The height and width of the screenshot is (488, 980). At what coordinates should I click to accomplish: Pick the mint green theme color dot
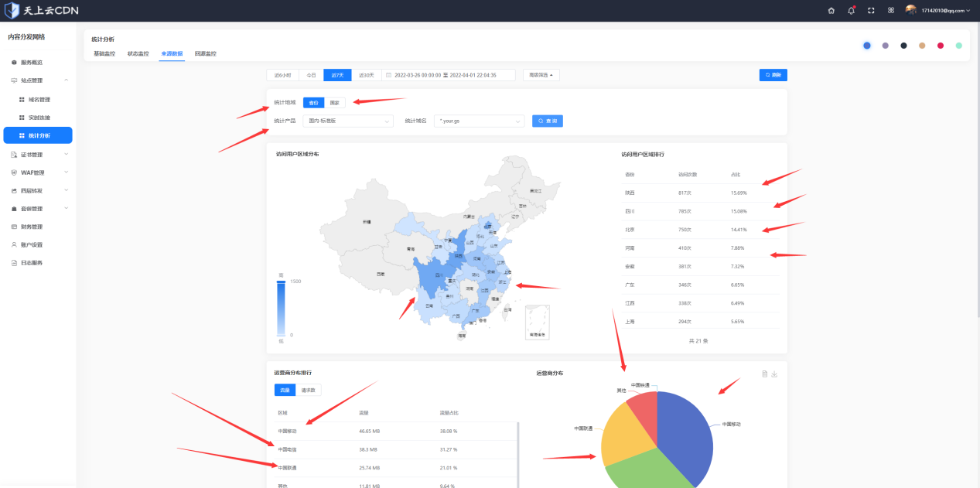click(959, 46)
